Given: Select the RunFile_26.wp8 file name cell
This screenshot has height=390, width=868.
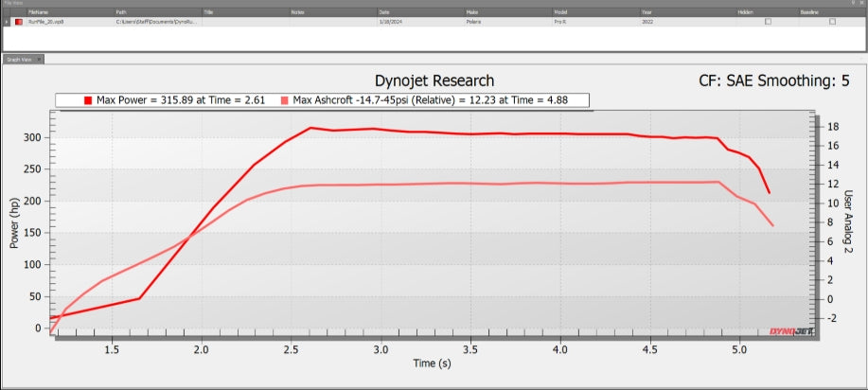Looking at the screenshot, I should pos(45,21).
